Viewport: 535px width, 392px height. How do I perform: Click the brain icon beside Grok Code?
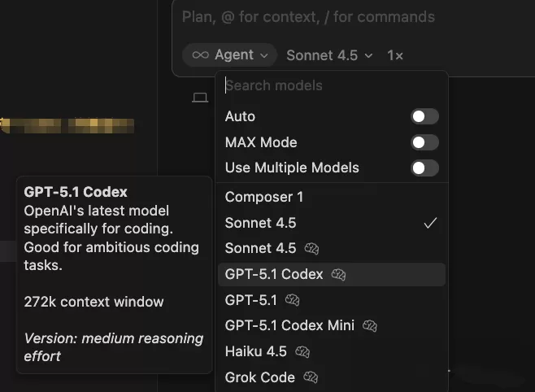coord(311,377)
